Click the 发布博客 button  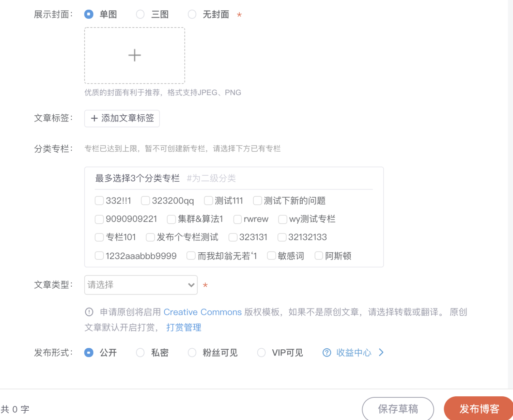[x=479, y=409]
